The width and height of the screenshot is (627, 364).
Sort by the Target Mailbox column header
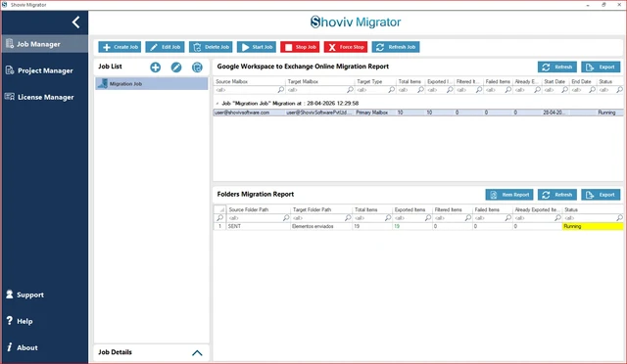(320, 81)
